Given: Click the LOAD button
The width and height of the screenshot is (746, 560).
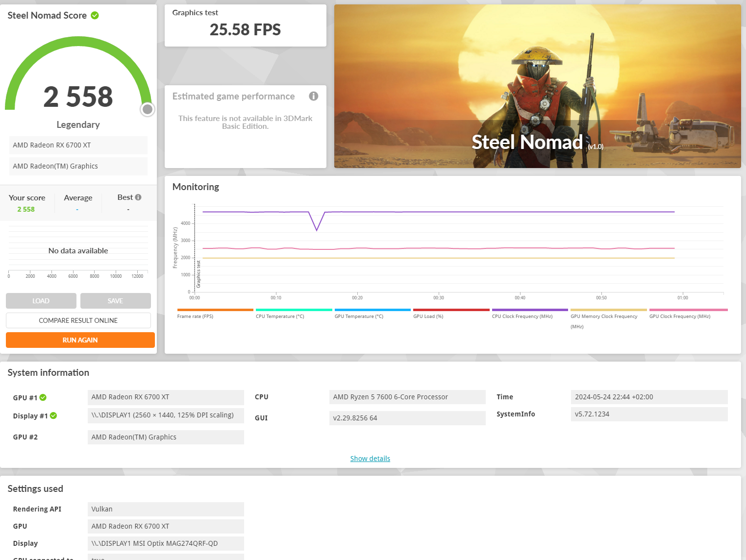Looking at the screenshot, I should 41,301.
